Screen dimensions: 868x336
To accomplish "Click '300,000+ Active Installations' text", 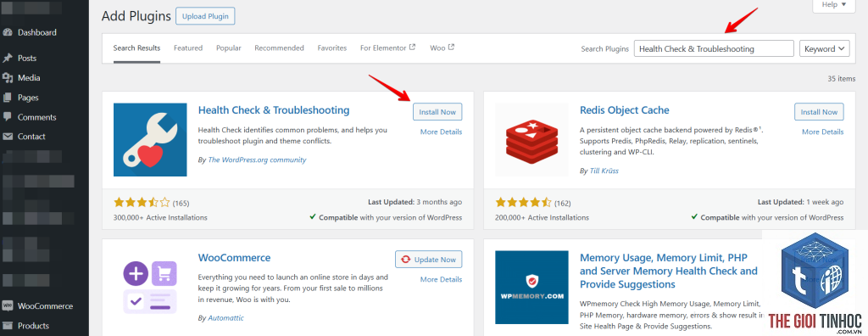I will point(160,217).
